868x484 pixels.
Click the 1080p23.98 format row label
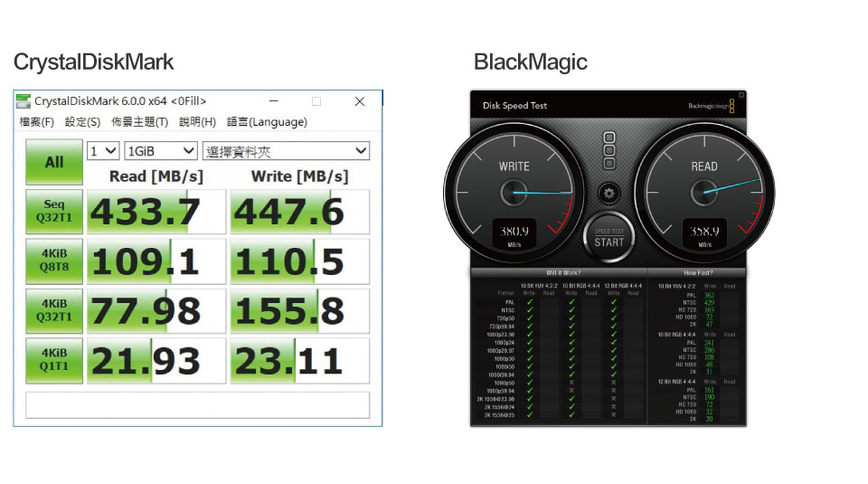click(501, 335)
